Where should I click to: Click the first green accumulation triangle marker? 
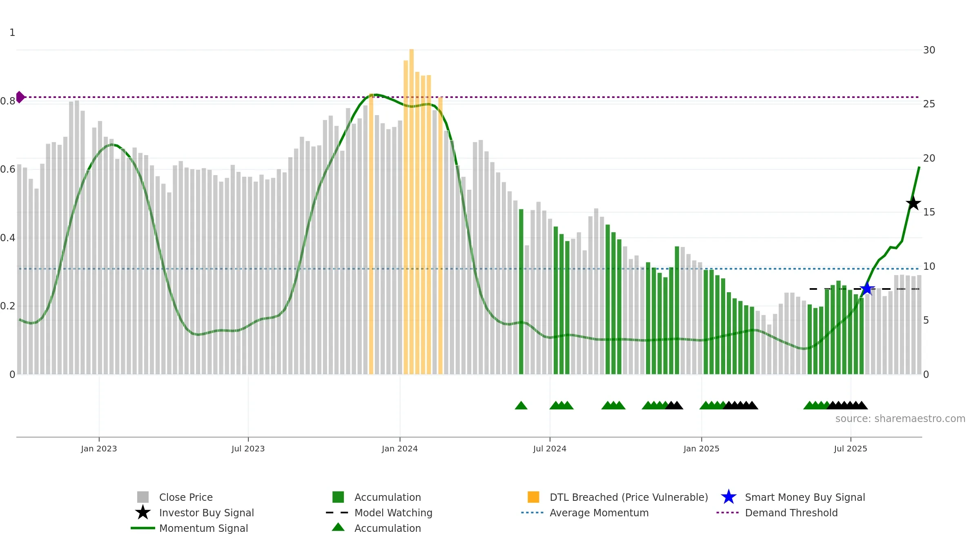(x=521, y=405)
